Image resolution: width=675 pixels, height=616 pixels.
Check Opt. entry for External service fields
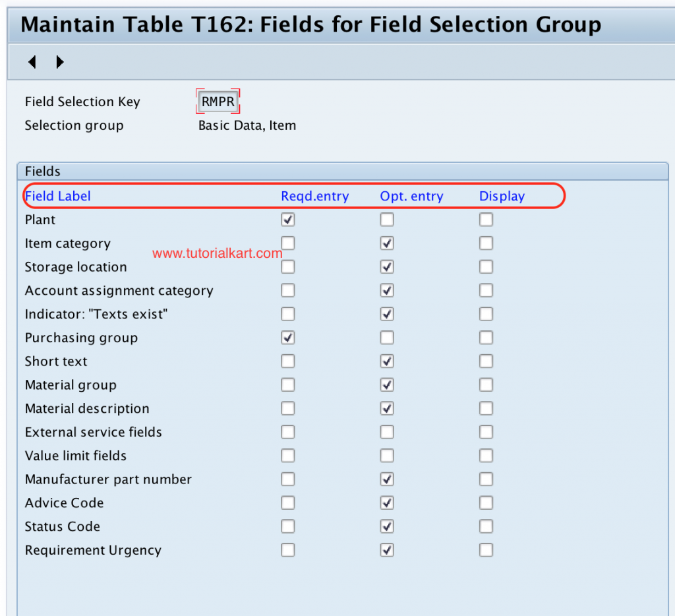click(387, 432)
